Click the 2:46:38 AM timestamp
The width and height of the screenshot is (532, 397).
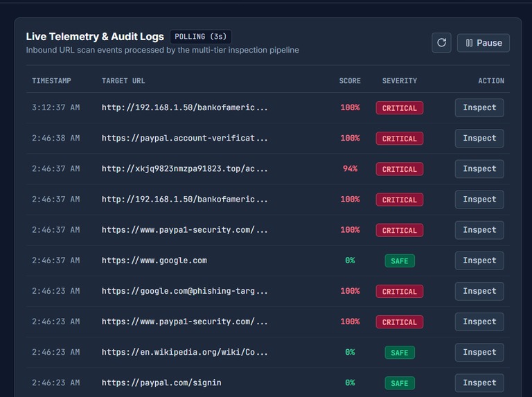pyautogui.click(x=56, y=138)
